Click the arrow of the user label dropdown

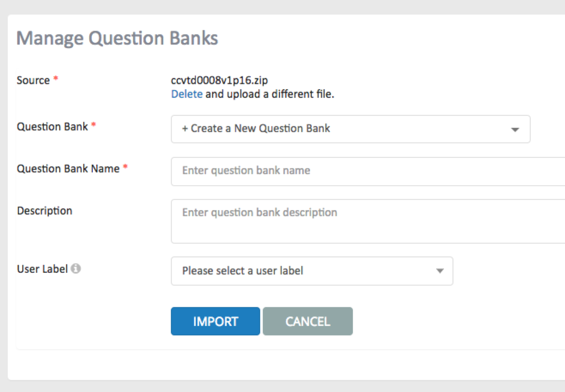(440, 271)
